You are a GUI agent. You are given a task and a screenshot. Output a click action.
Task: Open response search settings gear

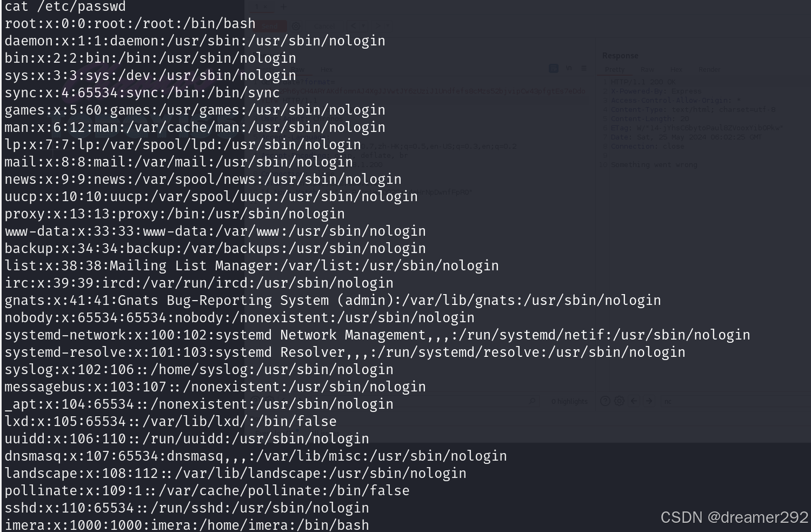pyautogui.click(x=619, y=401)
